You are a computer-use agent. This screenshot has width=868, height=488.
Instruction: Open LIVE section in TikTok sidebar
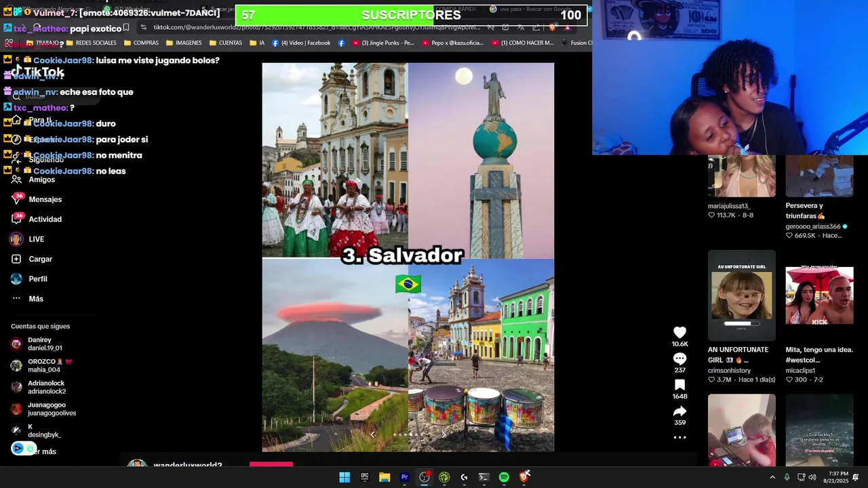(x=36, y=239)
